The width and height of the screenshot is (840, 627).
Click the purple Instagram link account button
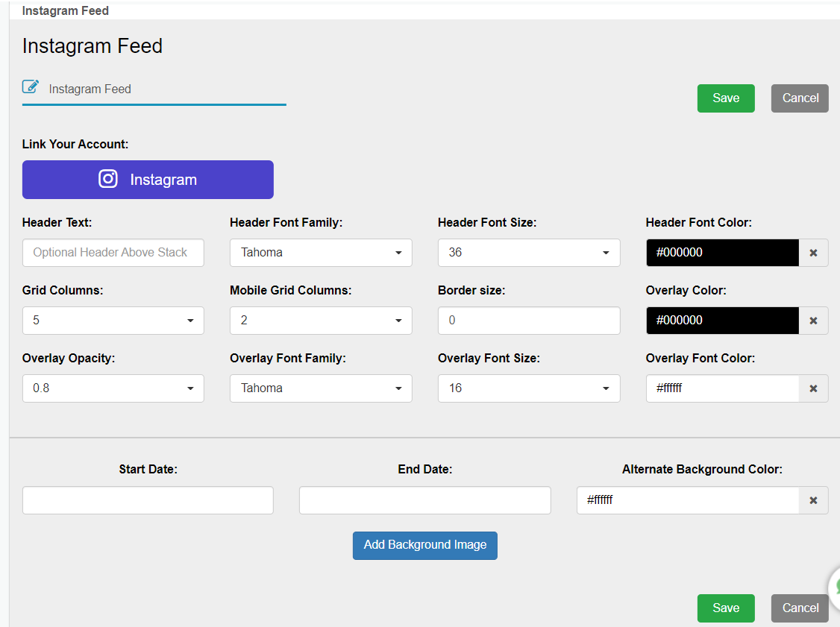click(148, 180)
